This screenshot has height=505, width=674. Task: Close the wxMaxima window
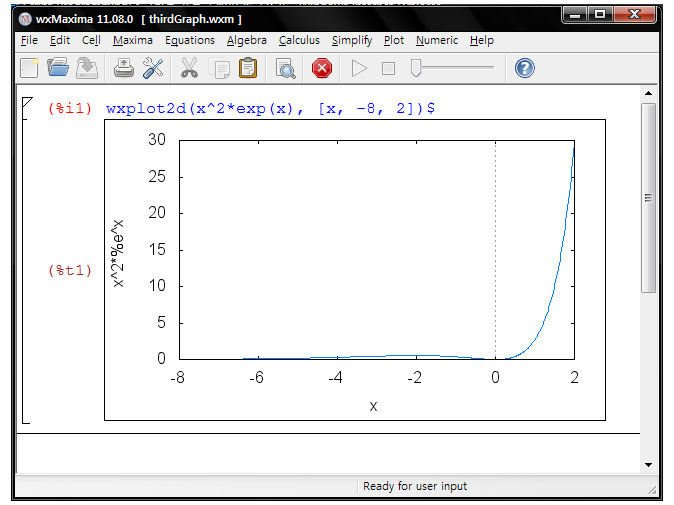634,15
